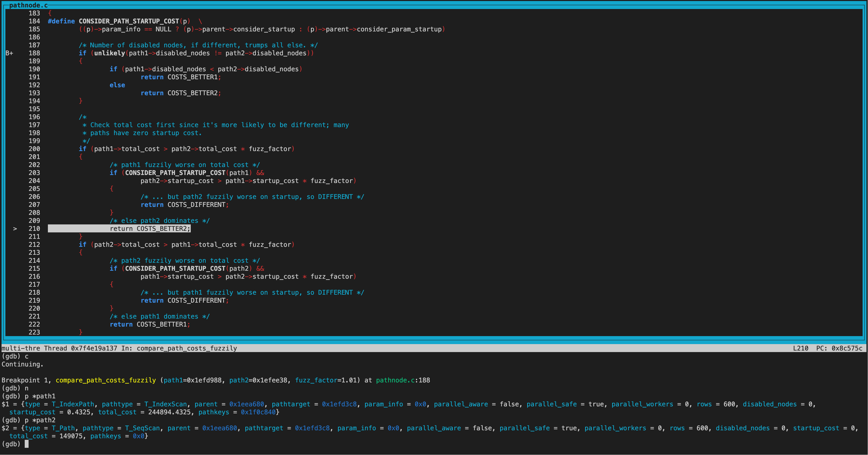This screenshot has height=455, width=868.
Task: Click the current-line arrow marker at line 210
Action: pyautogui.click(x=15, y=229)
